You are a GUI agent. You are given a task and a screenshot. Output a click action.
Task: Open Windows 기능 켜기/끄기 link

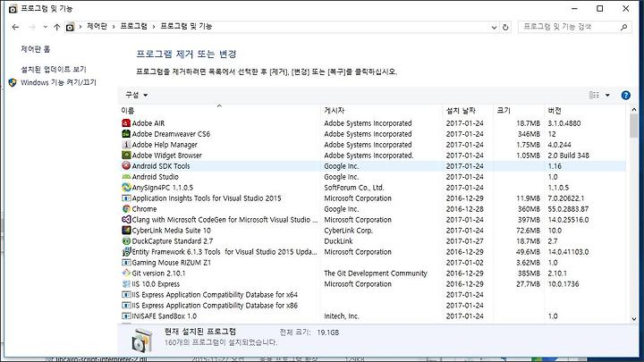tap(58, 82)
